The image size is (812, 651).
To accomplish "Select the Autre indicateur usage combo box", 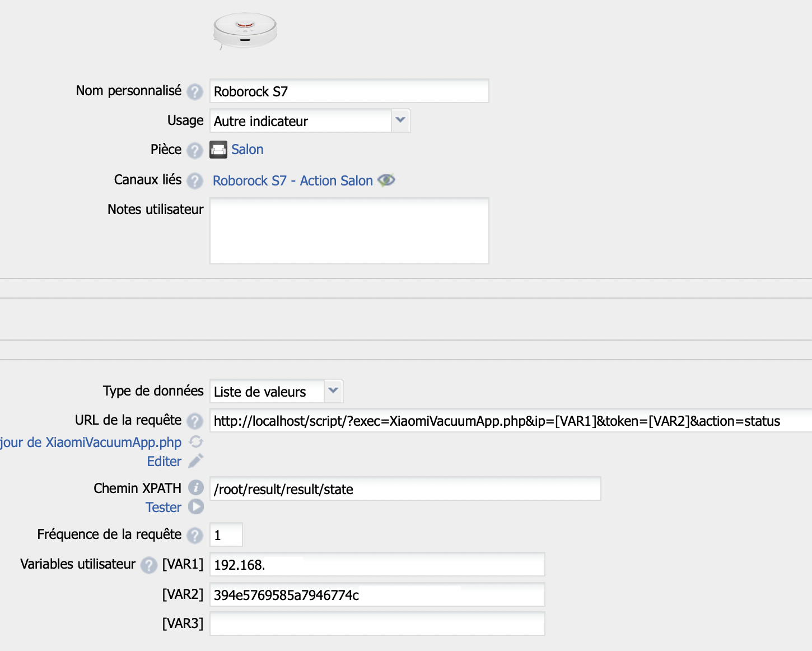I will click(x=310, y=120).
